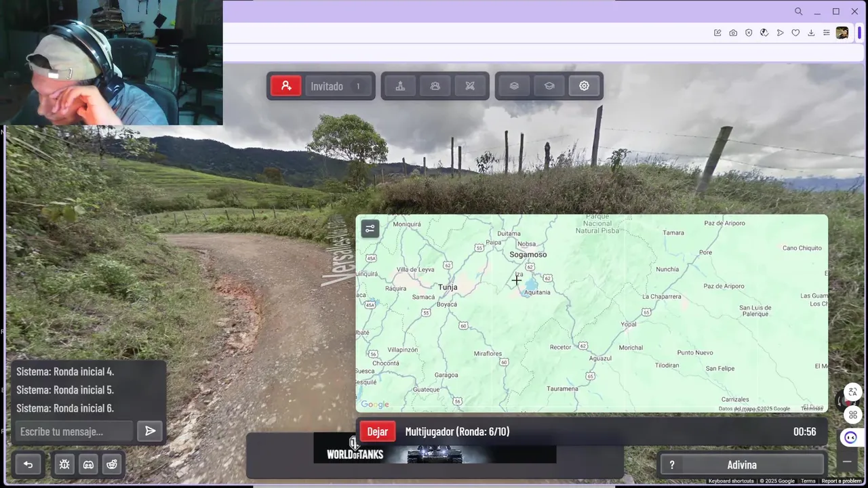This screenshot has height=488, width=868.
Task: Click the World of Tanks banner ad
Action: [435, 448]
